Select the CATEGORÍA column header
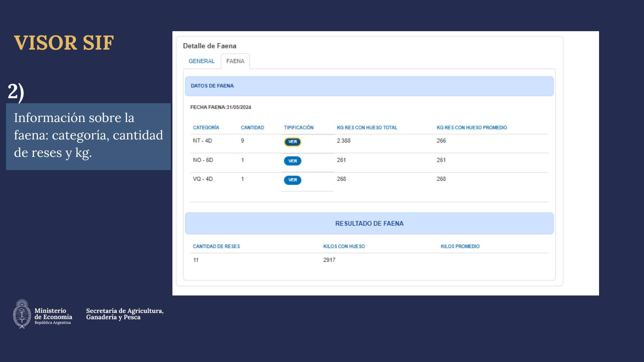The image size is (644, 362). (x=206, y=127)
